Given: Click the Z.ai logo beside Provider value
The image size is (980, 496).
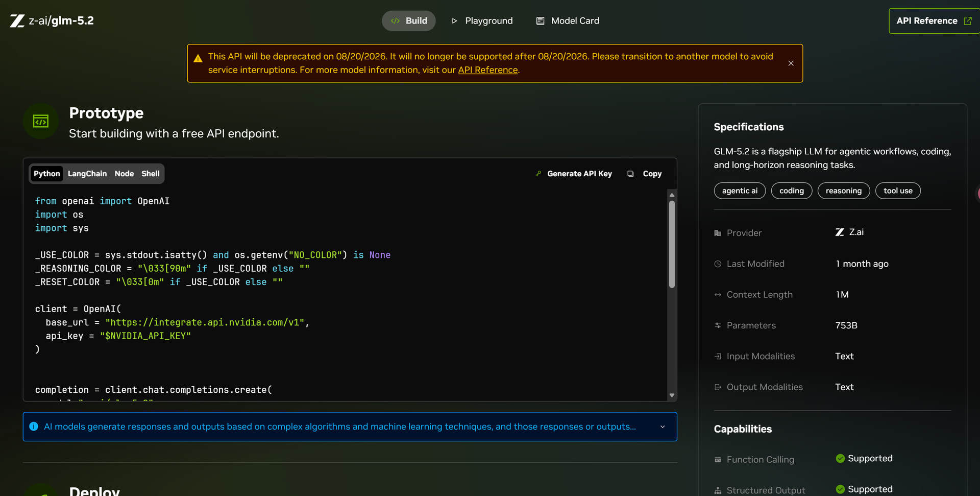Looking at the screenshot, I should tap(840, 232).
